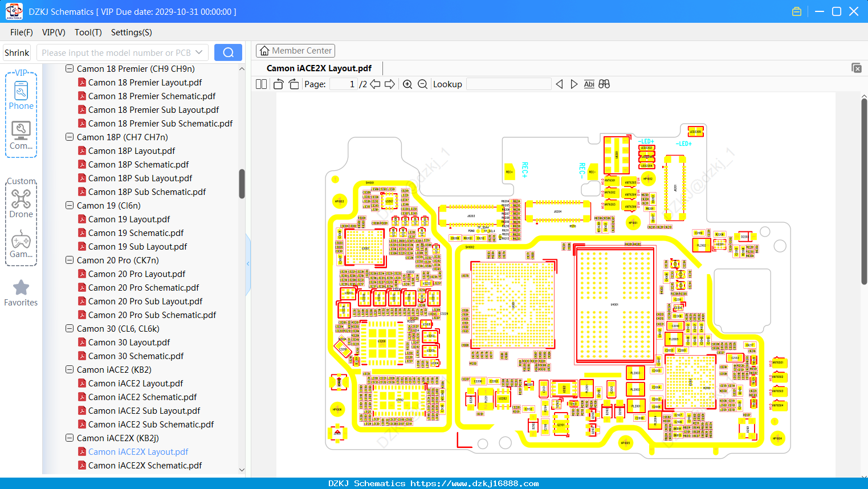The image size is (868, 489).
Task: Collapse the Camon 30 (CL6, CL6k) node
Action: tap(70, 329)
